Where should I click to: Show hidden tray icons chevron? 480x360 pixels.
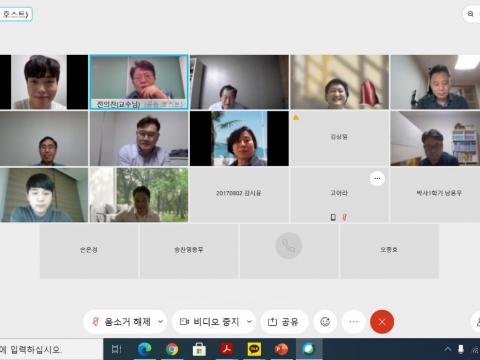448,349
